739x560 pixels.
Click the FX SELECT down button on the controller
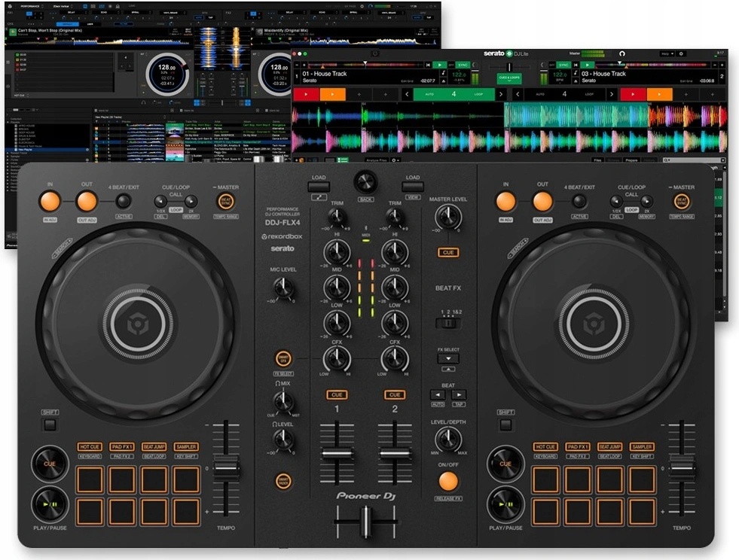pos(448,358)
